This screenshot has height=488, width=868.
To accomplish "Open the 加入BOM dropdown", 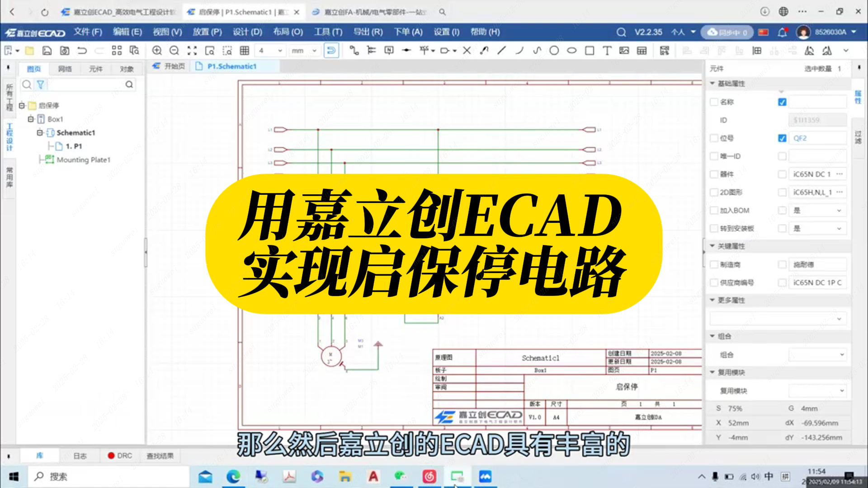I will coord(817,211).
